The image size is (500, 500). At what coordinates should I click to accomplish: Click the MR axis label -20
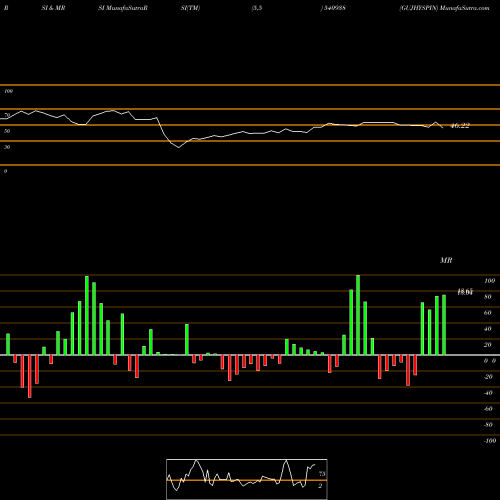[488, 377]
